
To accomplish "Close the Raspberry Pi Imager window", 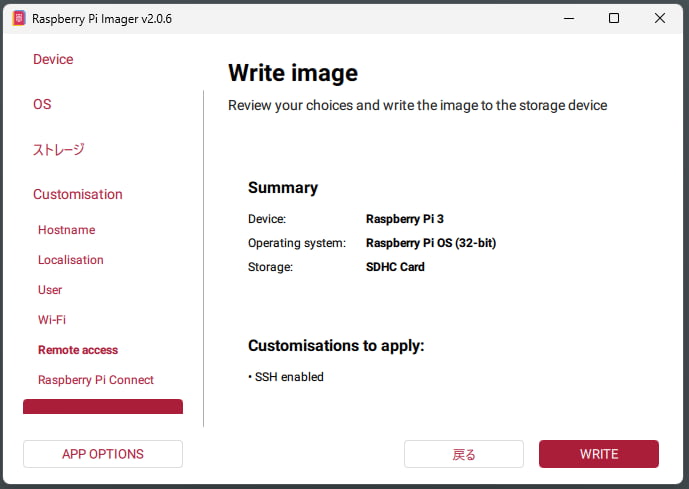I will (660, 18).
